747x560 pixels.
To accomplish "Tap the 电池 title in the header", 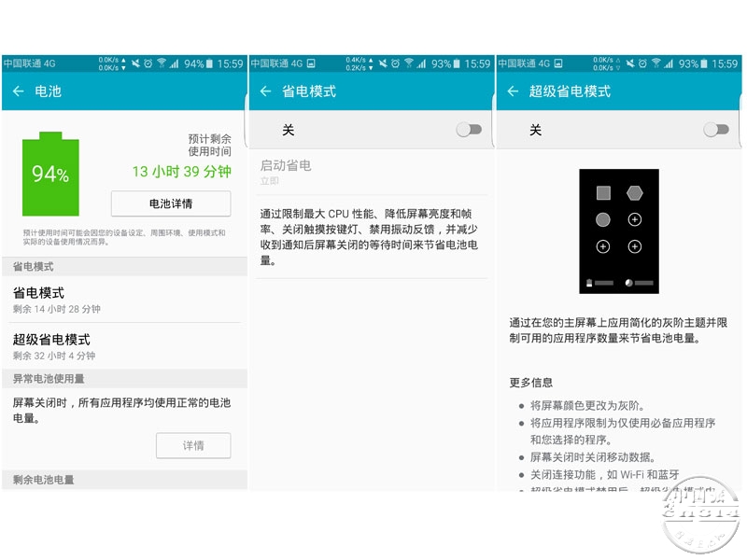I will [x=49, y=91].
